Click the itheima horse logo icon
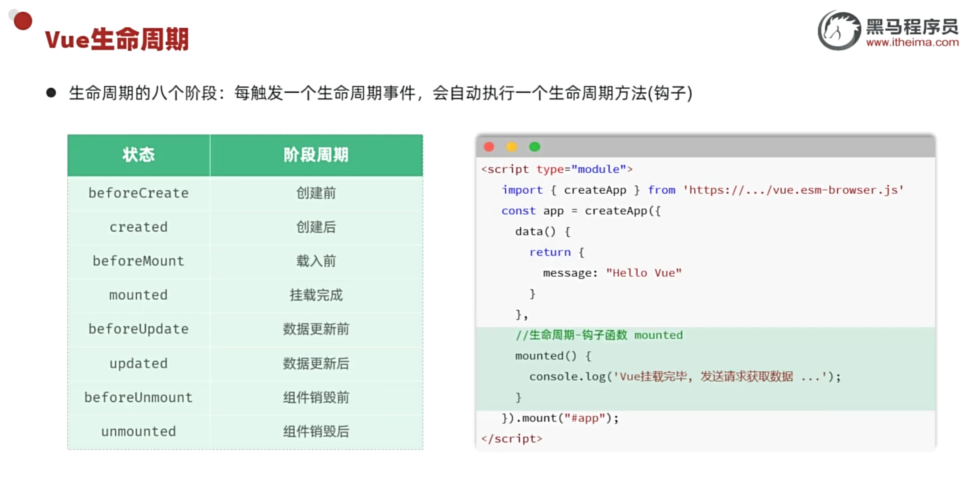 tap(839, 30)
